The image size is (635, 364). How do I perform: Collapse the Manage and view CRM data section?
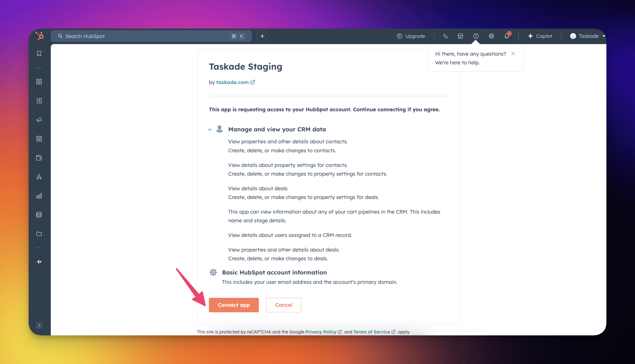pos(210,130)
